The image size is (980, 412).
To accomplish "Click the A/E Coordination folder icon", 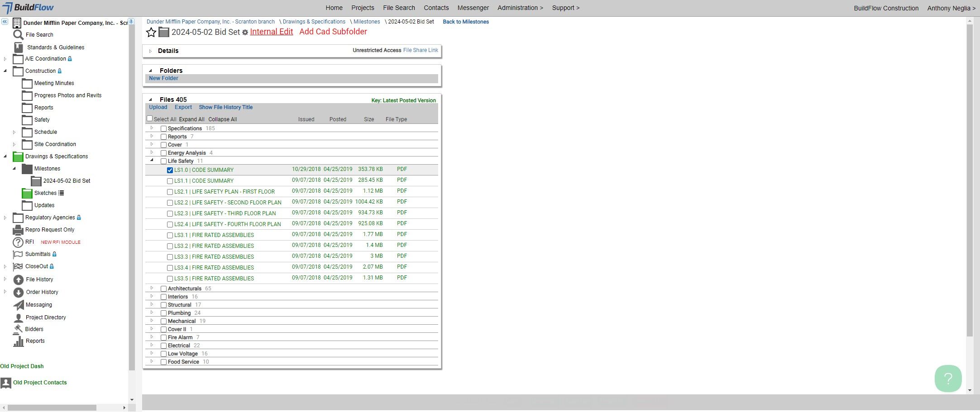I will click(x=18, y=59).
